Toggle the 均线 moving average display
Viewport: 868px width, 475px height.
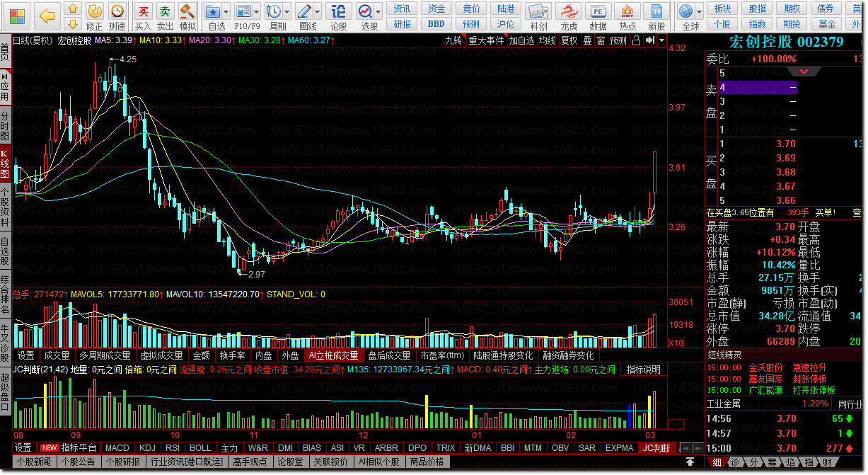pyautogui.click(x=547, y=40)
